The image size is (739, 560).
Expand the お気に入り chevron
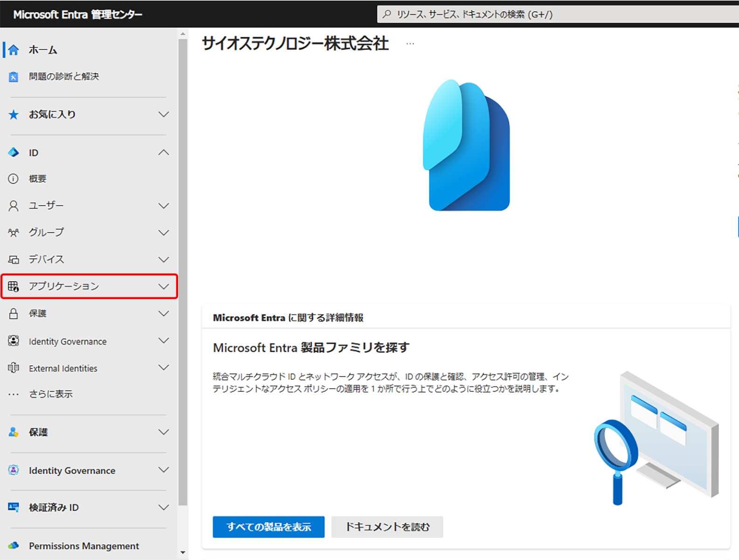(x=164, y=115)
